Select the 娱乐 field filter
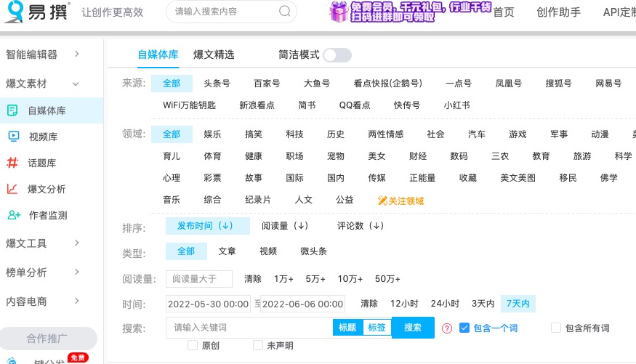636x364 pixels. coord(212,134)
